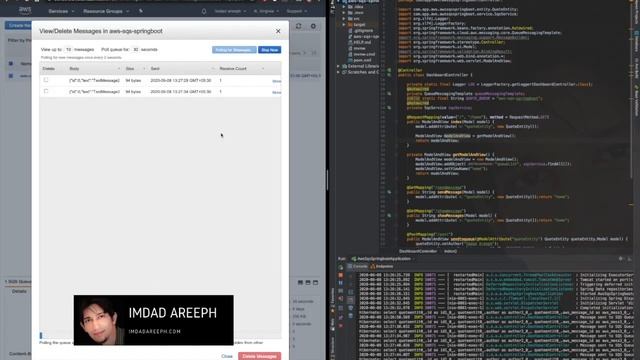Check the delete box for the 13:27:29 message

click(x=46, y=80)
